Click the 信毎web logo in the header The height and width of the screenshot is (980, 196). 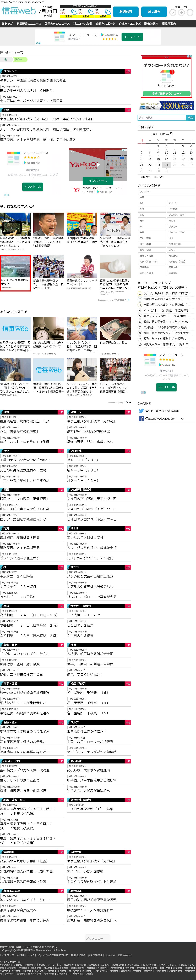18,11
